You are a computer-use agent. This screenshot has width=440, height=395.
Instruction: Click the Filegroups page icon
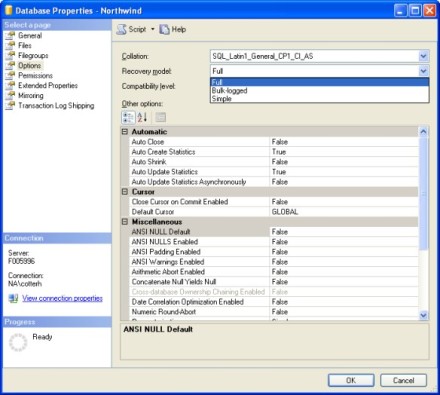pos(10,55)
